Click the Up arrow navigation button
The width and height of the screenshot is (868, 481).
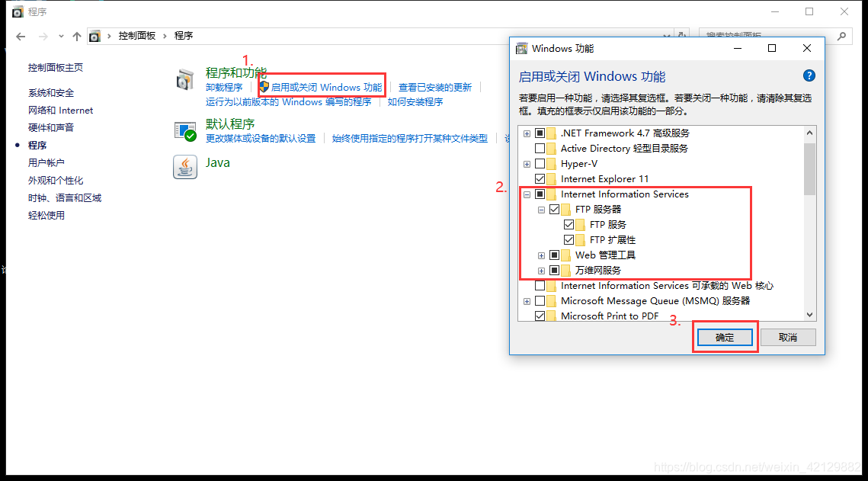(76, 37)
